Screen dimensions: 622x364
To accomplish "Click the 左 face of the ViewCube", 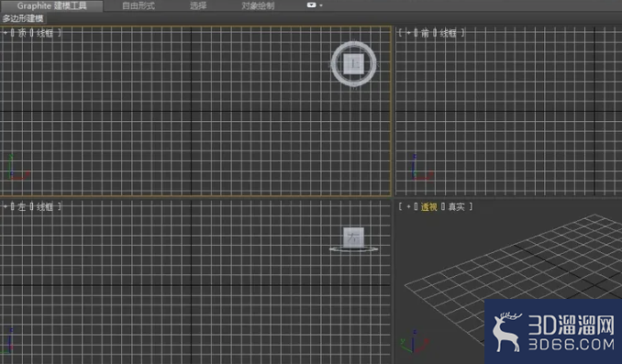I will tap(353, 237).
